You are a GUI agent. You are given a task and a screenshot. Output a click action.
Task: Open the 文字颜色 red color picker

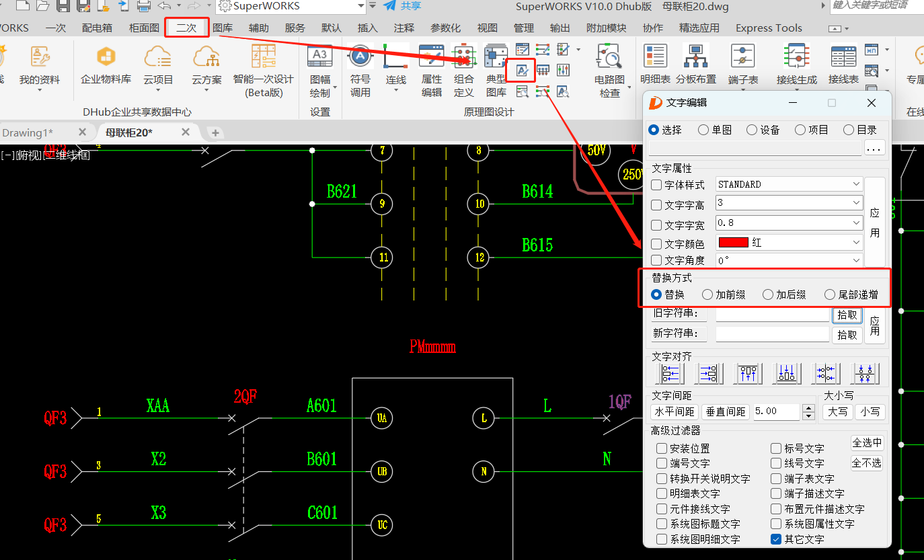(x=790, y=243)
